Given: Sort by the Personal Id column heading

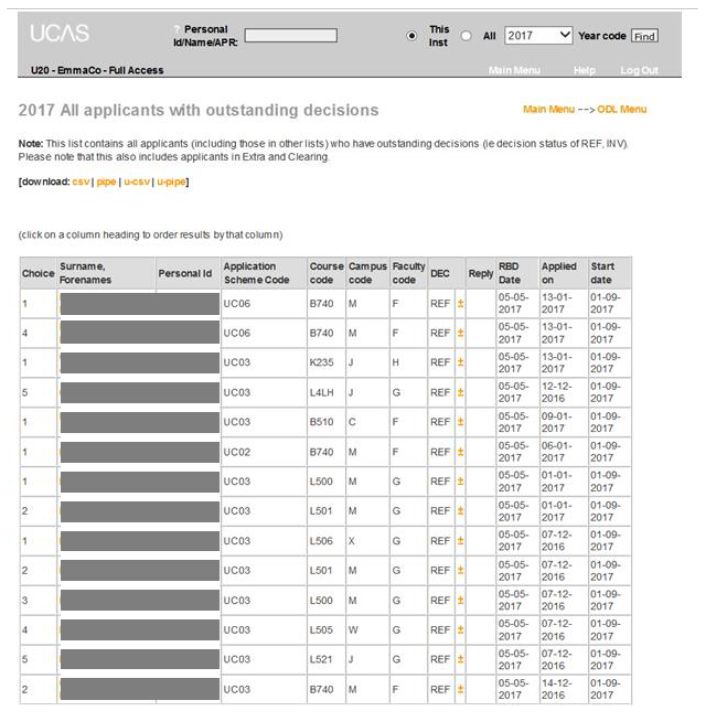Looking at the screenshot, I should (x=185, y=273).
